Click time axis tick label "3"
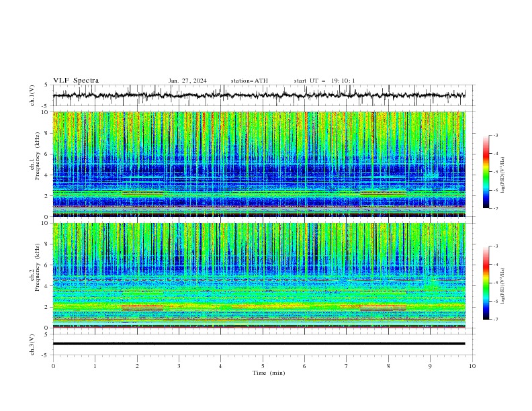532x411 pixels. tap(179, 366)
